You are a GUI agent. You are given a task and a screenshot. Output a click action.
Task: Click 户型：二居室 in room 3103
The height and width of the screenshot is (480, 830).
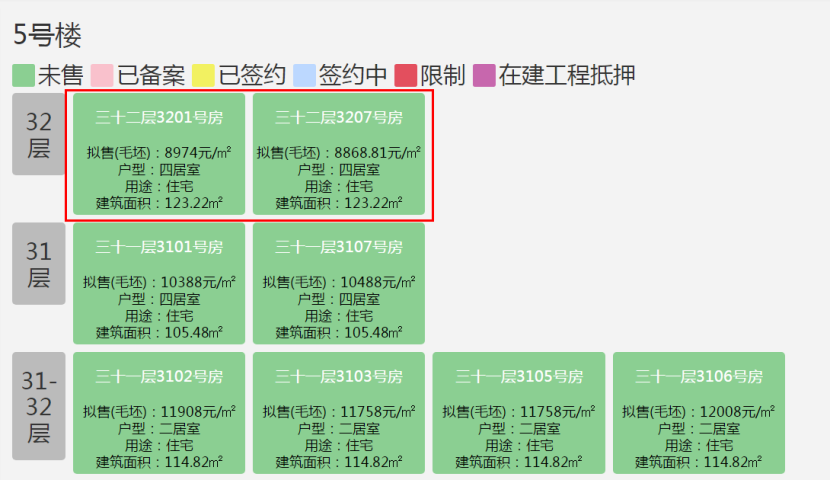[x=339, y=429]
